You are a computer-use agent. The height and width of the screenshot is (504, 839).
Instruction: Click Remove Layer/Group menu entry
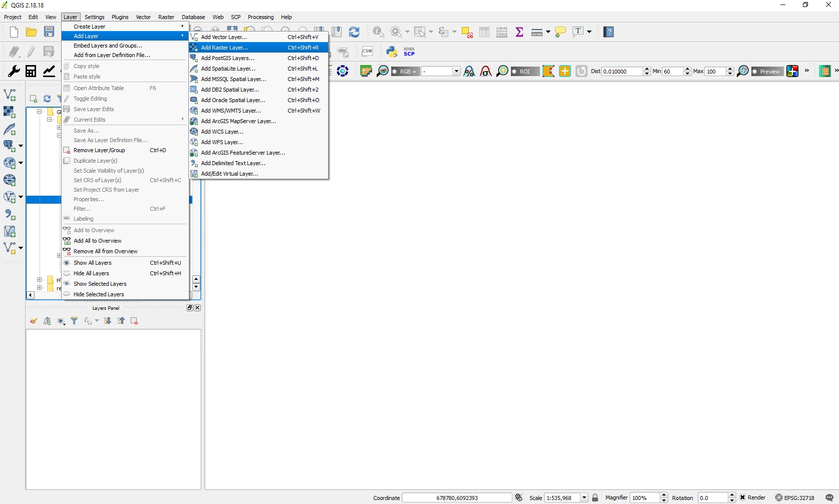99,150
